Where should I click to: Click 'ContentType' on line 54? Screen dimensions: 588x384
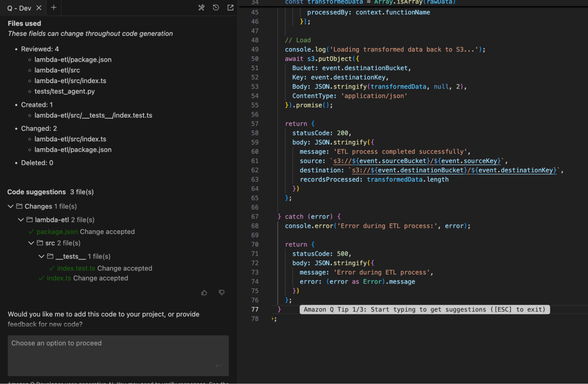click(x=312, y=96)
